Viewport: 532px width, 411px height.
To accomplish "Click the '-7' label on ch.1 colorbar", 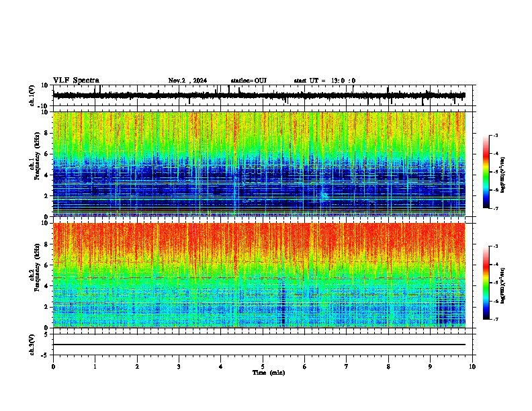I will (495, 208).
